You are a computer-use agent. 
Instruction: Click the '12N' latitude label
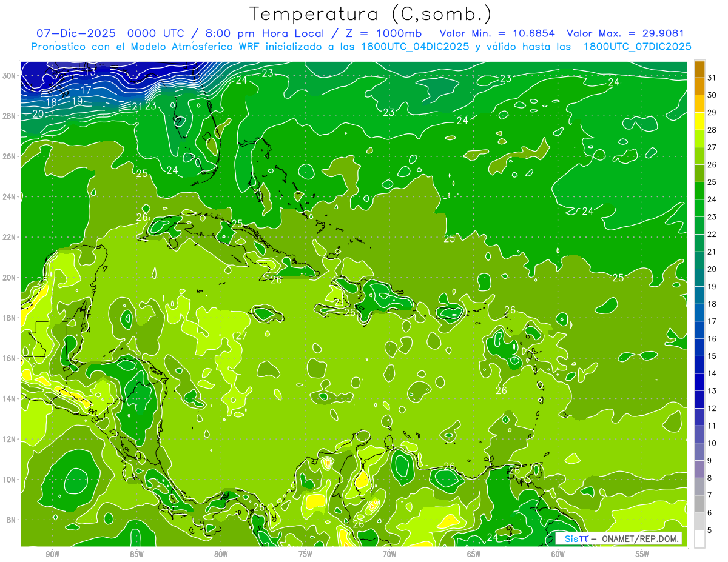pos(10,439)
